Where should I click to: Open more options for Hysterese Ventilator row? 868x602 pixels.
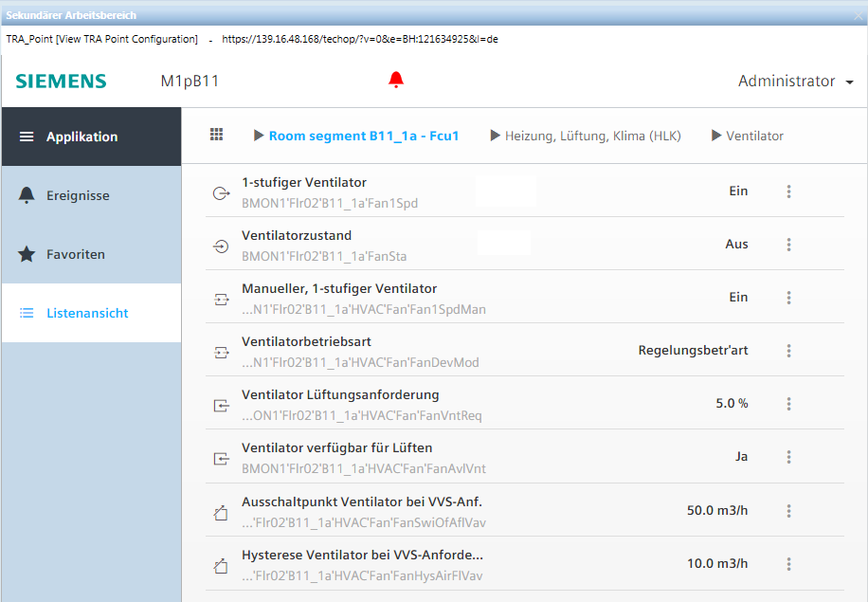788,563
